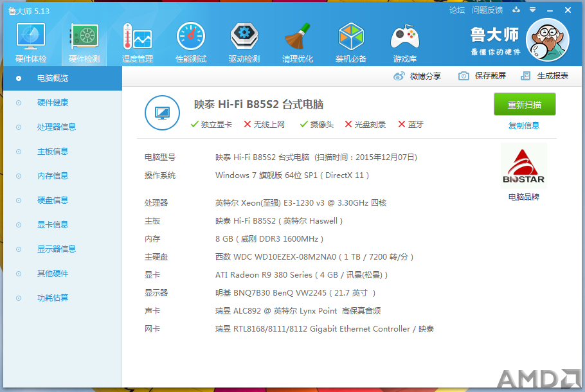Click 微博分享 label
Image resolution: width=585 pixels, height=392 pixels.
click(x=426, y=76)
